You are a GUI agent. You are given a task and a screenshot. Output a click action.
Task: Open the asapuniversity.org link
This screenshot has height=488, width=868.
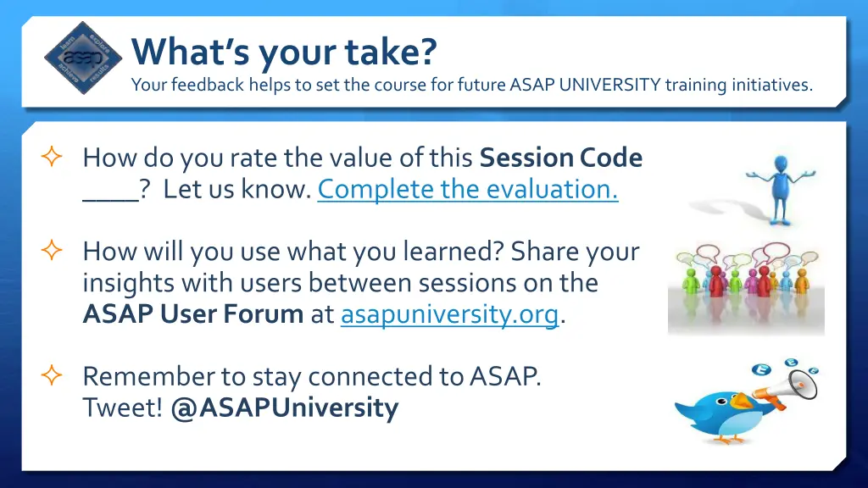coord(449,314)
